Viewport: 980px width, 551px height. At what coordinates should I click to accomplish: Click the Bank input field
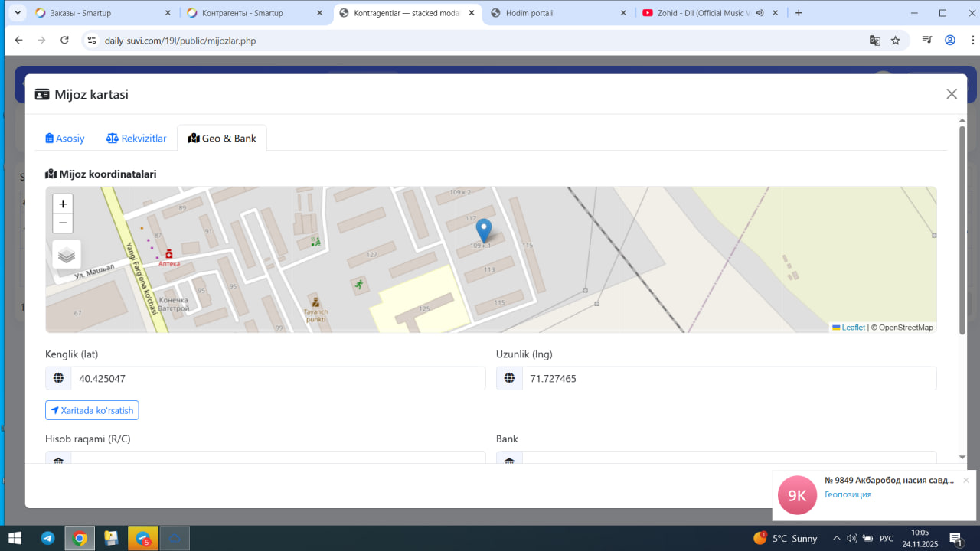point(730,457)
